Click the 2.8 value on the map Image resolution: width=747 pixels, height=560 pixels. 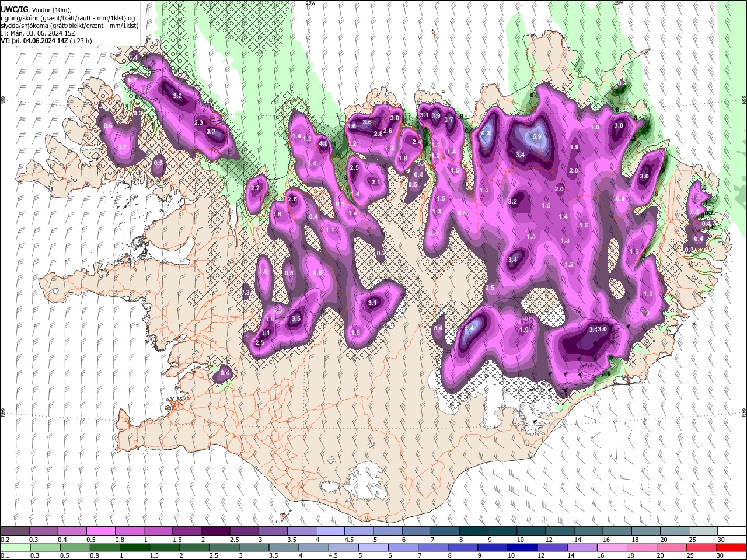point(378,134)
